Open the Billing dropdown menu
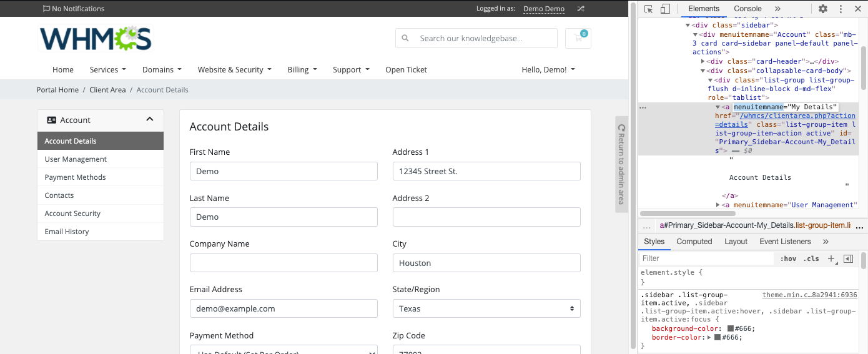 (x=302, y=69)
